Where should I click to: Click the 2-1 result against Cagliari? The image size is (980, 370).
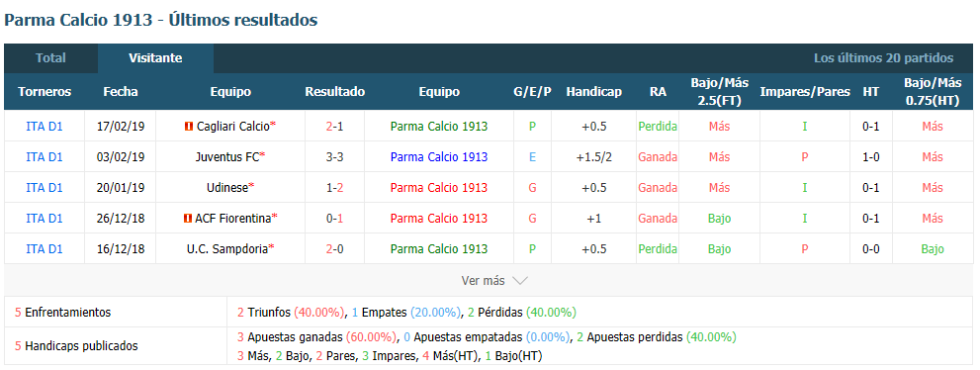[x=334, y=127]
